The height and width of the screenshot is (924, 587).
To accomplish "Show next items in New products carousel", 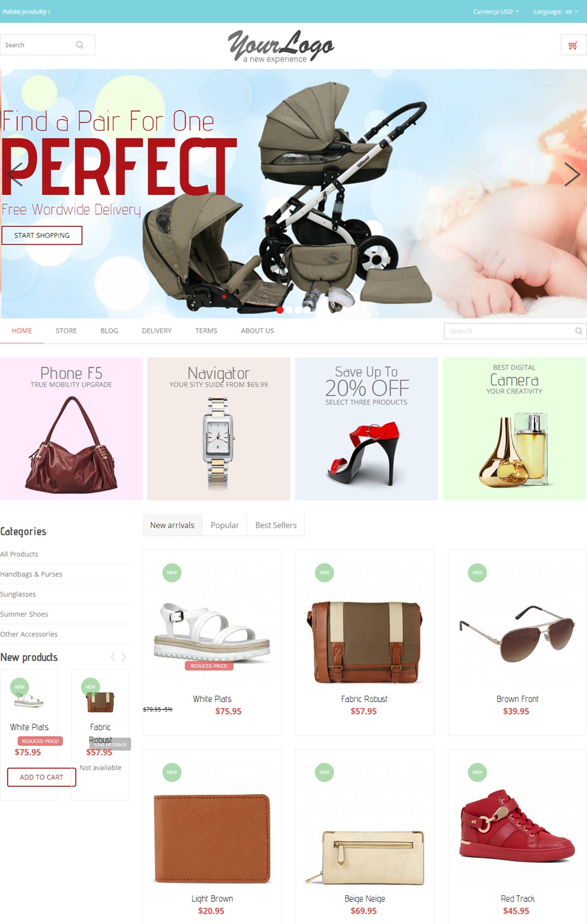I will (x=124, y=657).
